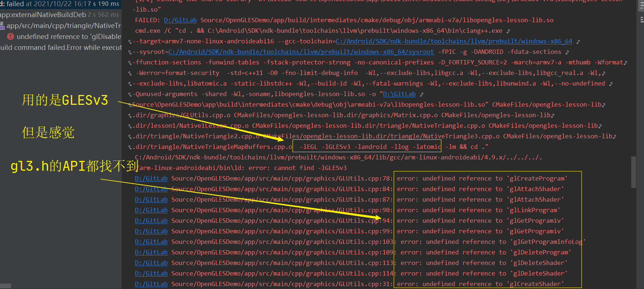Open the D:/GitLab link for GLUtils.cpp:114
644x289 pixels.
(151, 274)
